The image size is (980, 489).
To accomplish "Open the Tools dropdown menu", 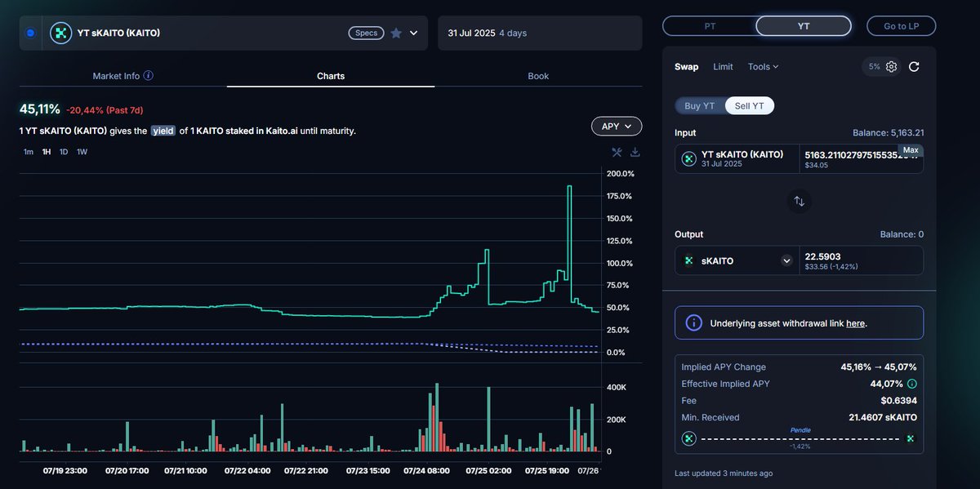I will pyautogui.click(x=764, y=67).
